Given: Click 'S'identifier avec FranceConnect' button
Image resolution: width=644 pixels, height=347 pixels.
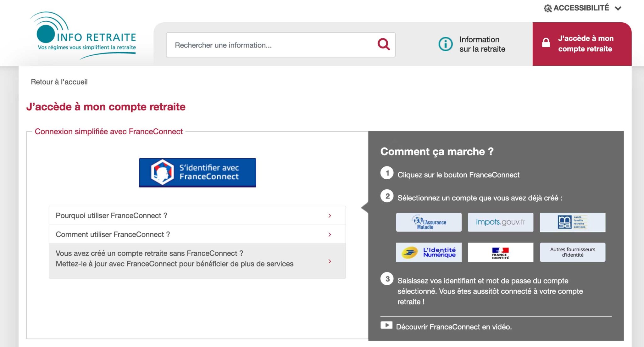Looking at the screenshot, I should pos(197,172).
